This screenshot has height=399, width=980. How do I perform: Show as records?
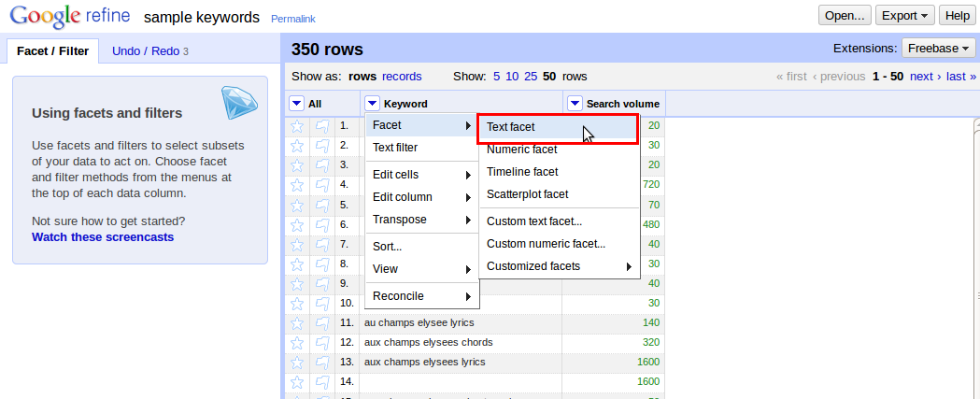pyautogui.click(x=402, y=77)
